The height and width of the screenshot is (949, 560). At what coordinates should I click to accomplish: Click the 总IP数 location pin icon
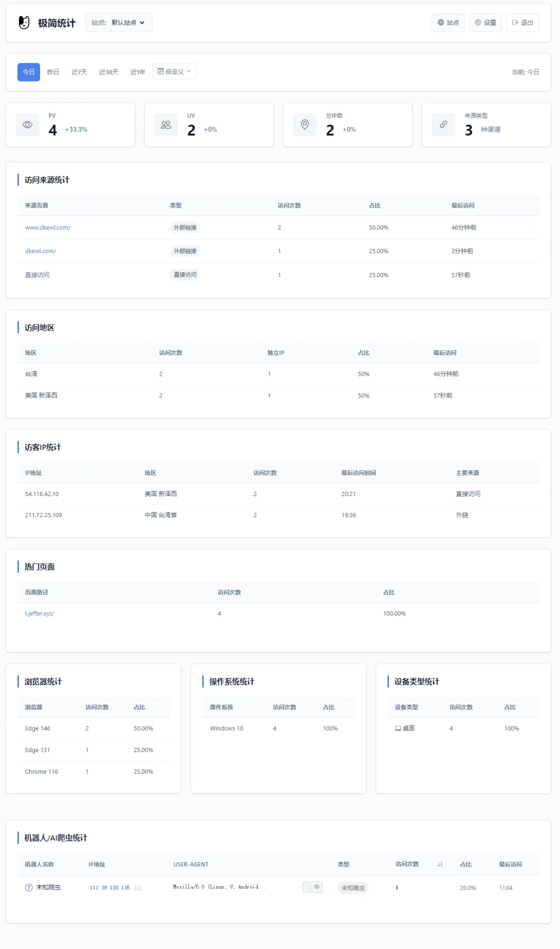[305, 125]
